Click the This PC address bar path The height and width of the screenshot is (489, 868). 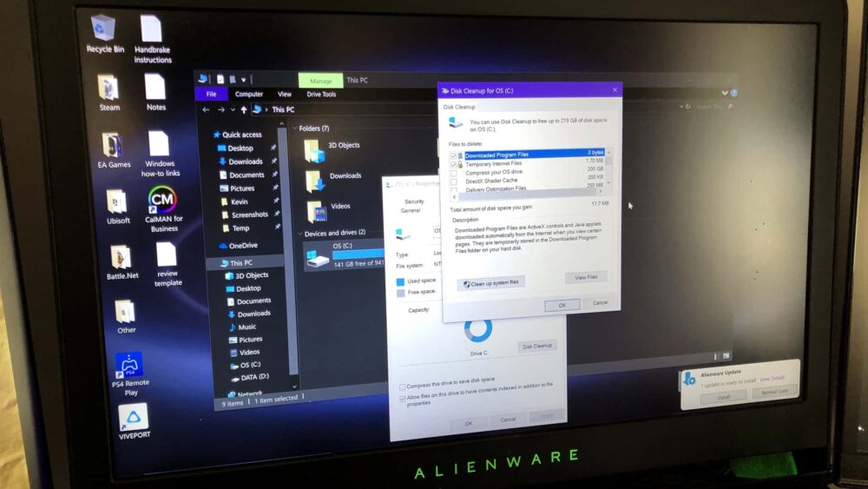point(283,109)
